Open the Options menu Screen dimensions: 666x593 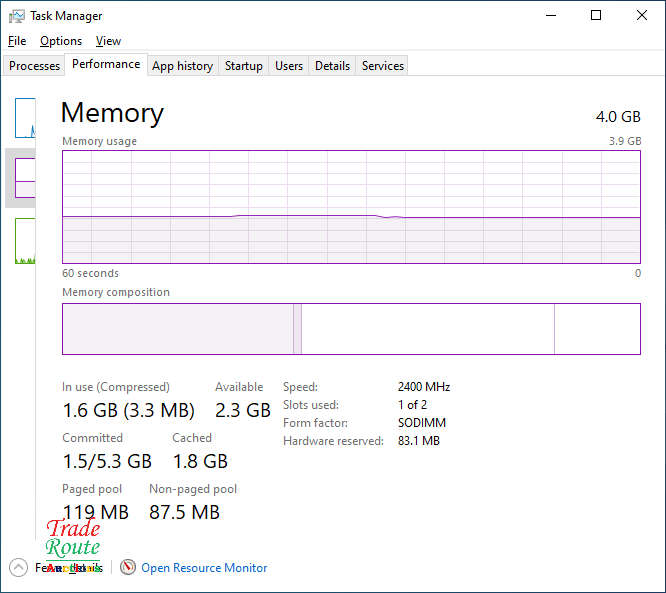(x=61, y=41)
